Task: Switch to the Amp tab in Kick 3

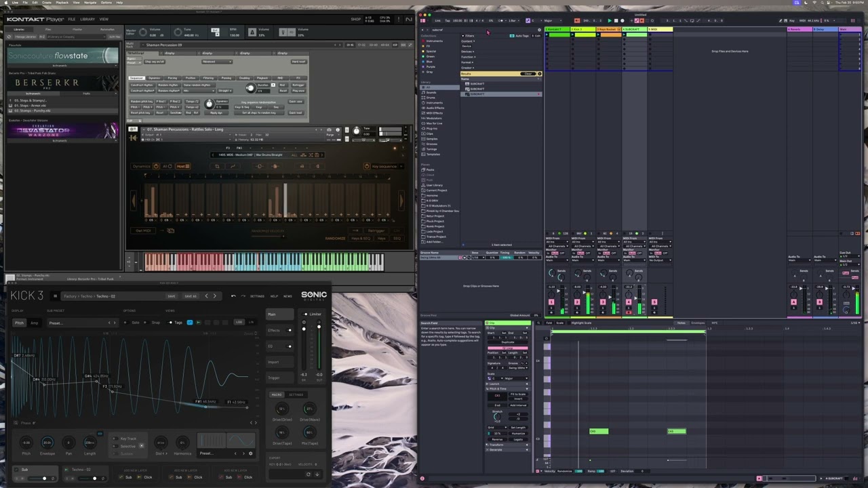Action: pos(34,323)
